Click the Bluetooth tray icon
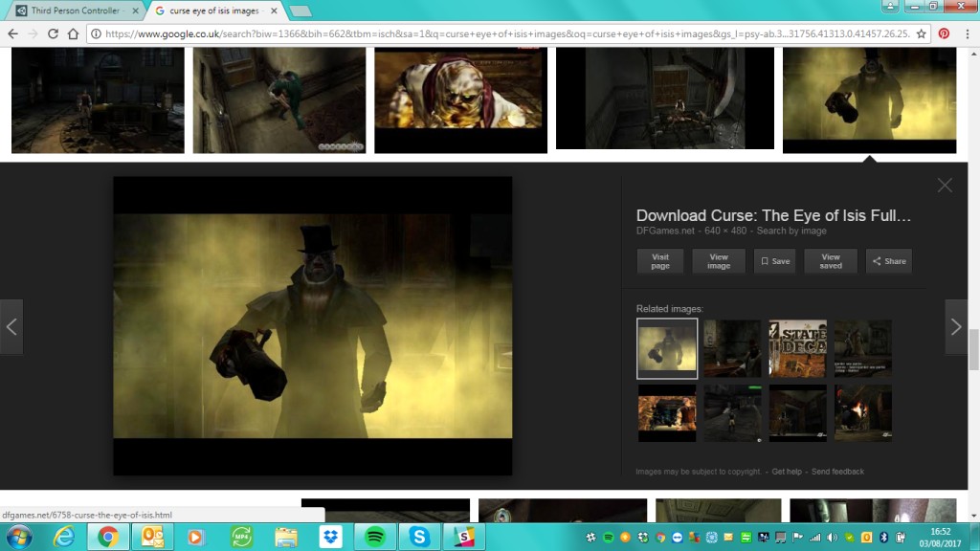Screen dimensions: 980x551 [x=883, y=538]
